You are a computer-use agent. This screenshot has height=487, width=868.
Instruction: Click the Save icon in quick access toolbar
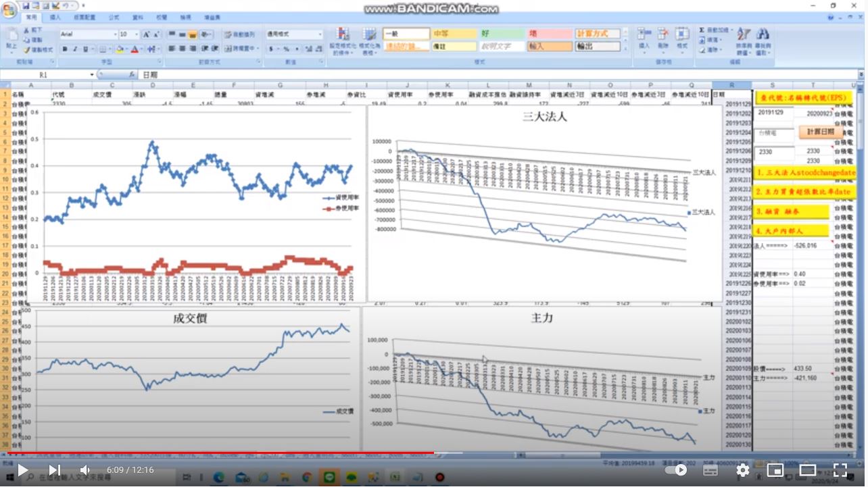[26, 5]
